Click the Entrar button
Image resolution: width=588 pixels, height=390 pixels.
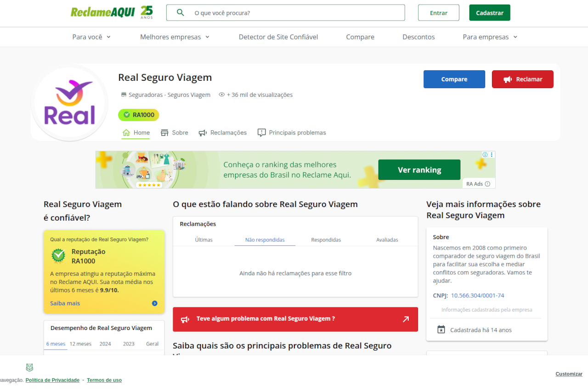(439, 13)
